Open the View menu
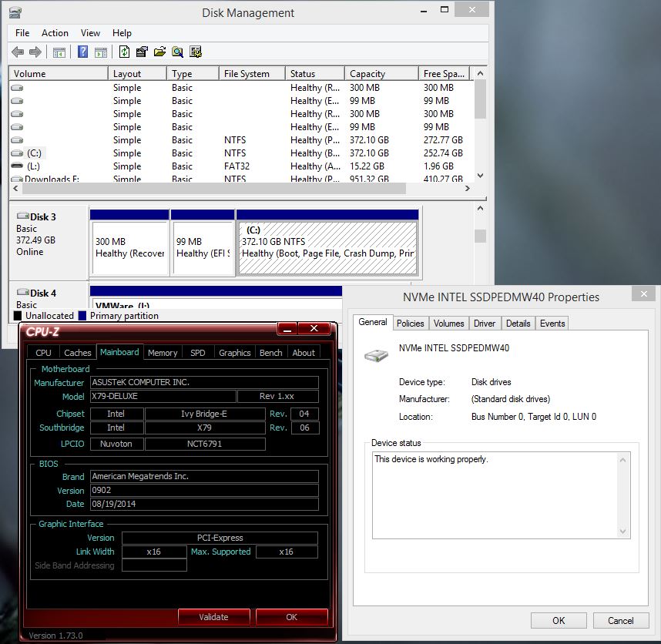The height and width of the screenshot is (644, 661). pyautogui.click(x=90, y=33)
